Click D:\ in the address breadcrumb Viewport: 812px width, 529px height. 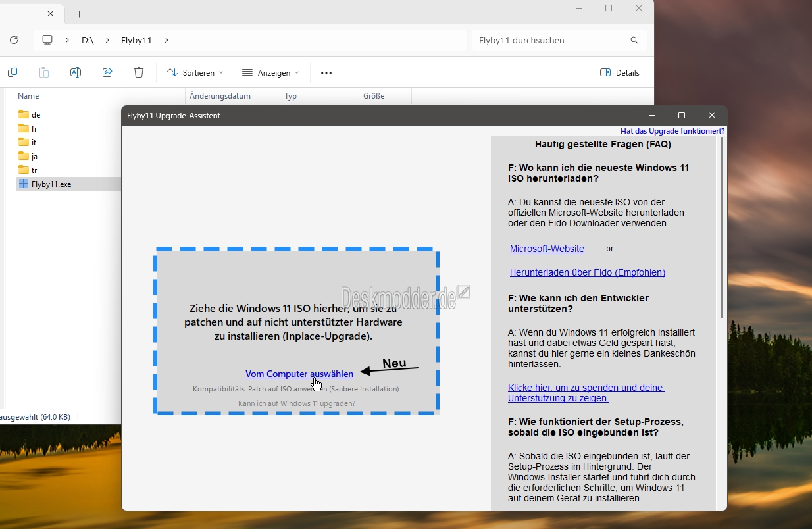click(88, 40)
